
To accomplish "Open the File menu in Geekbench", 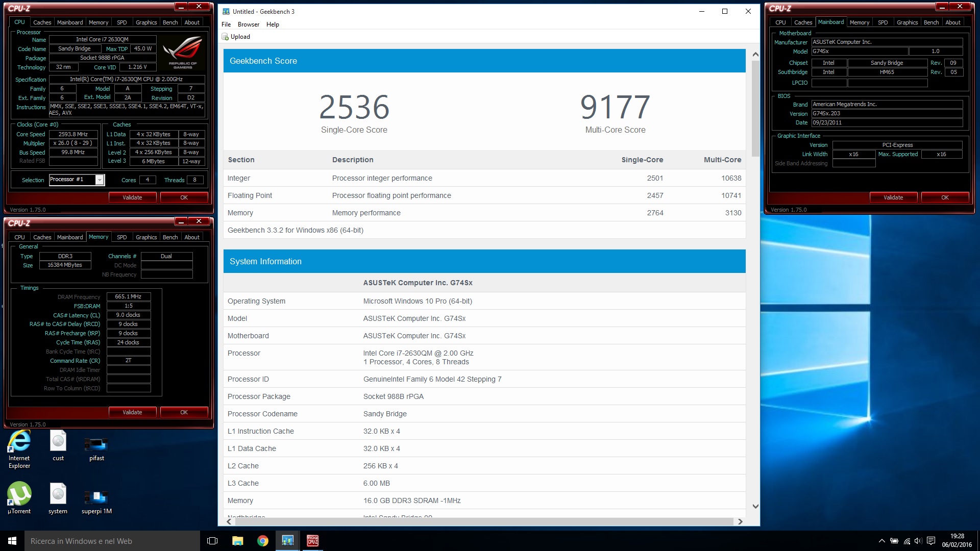I will pos(226,24).
